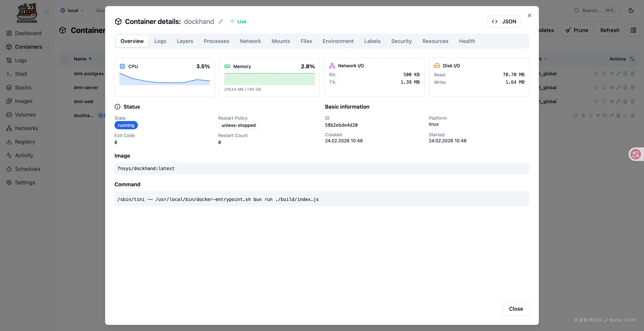
Task: Click the Prune button
Action: tap(577, 30)
